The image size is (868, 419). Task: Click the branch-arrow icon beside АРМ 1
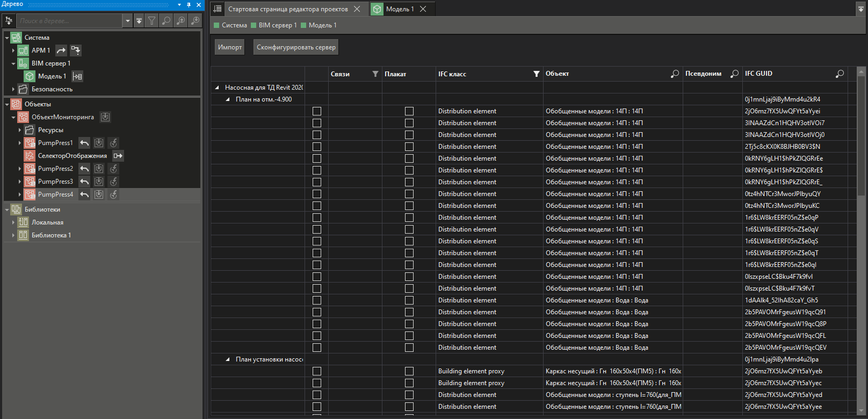[76, 50]
